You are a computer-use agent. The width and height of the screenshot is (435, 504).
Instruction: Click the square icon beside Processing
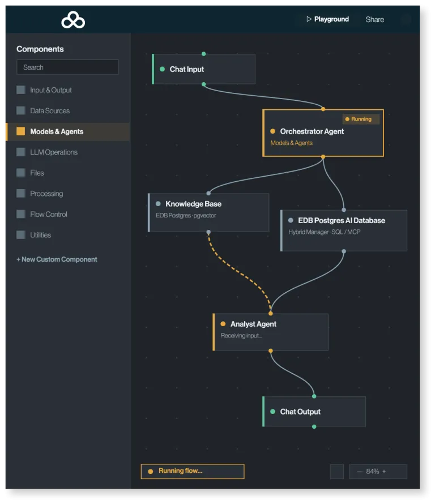click(x=21, y=194)
